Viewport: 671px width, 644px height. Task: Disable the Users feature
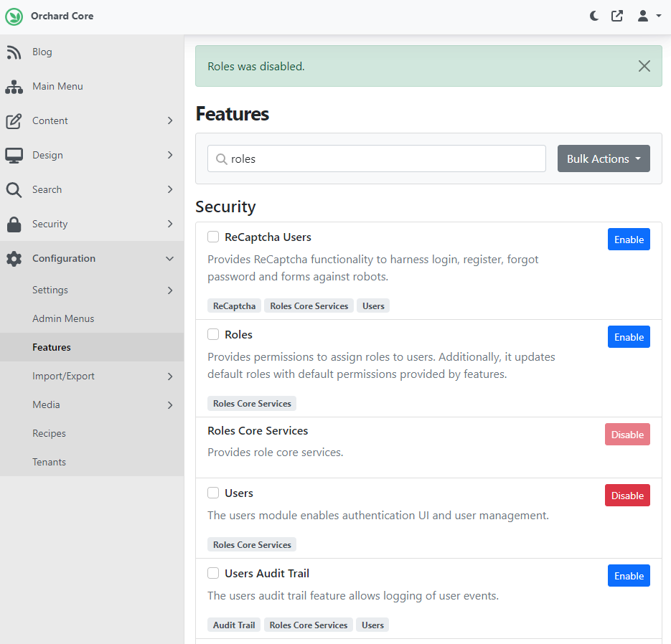pyautogui.click(x=627, y=495)
